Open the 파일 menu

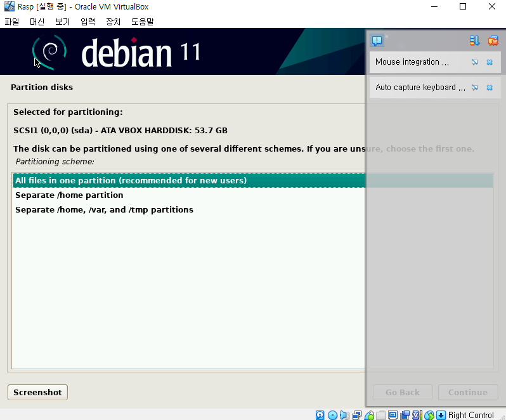coord(12,22)
